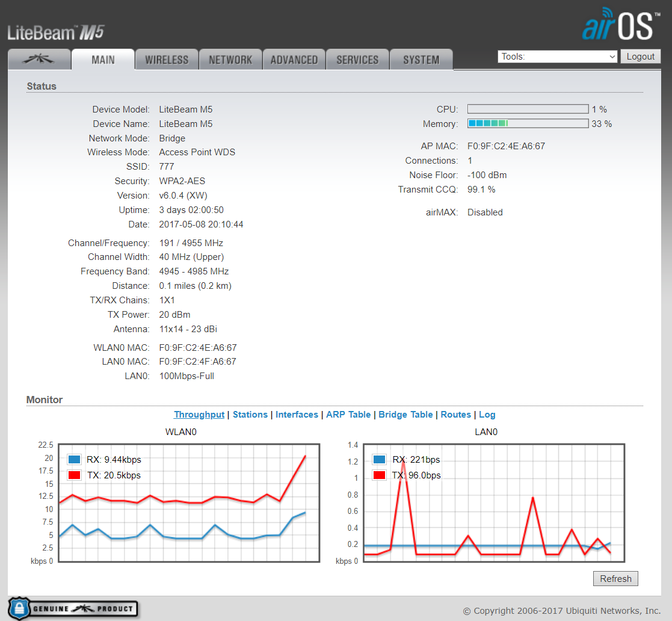Select the antenna value 11x14 - 23 dBi
Viewport: 672px width, 621px height.
pos(188,329)
